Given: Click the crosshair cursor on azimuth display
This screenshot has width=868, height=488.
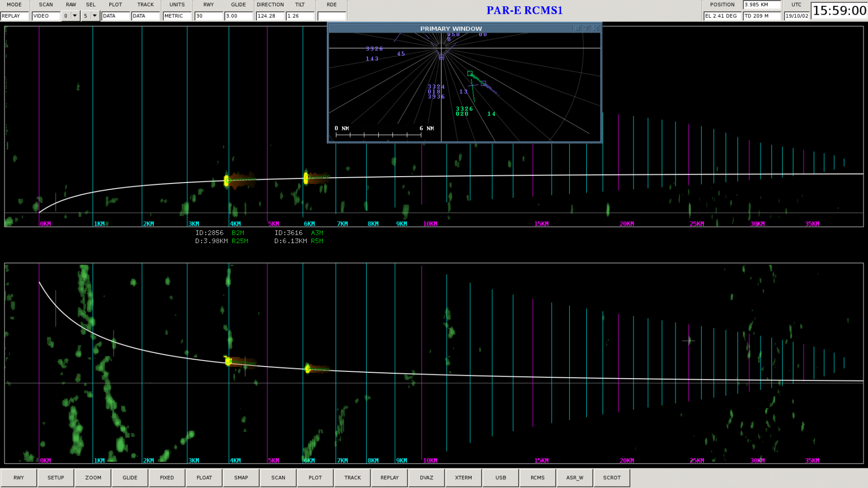Looking at the screenshot, I should (x=689, y=340).
